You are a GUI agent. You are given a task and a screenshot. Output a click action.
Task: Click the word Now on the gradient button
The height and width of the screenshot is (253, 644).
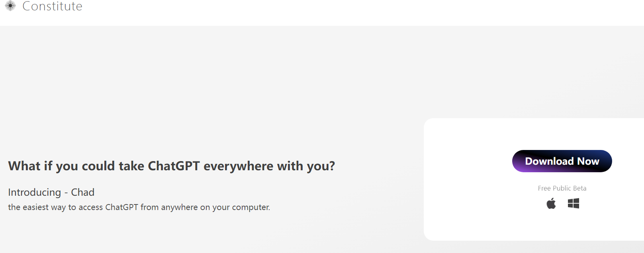[588, 161]
